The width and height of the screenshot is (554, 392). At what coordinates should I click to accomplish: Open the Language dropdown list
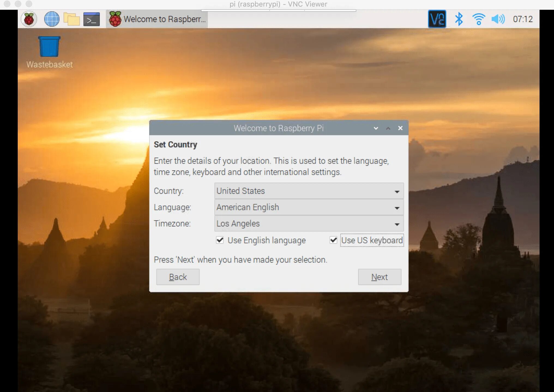pyautogui.click(x=309, y=207)
